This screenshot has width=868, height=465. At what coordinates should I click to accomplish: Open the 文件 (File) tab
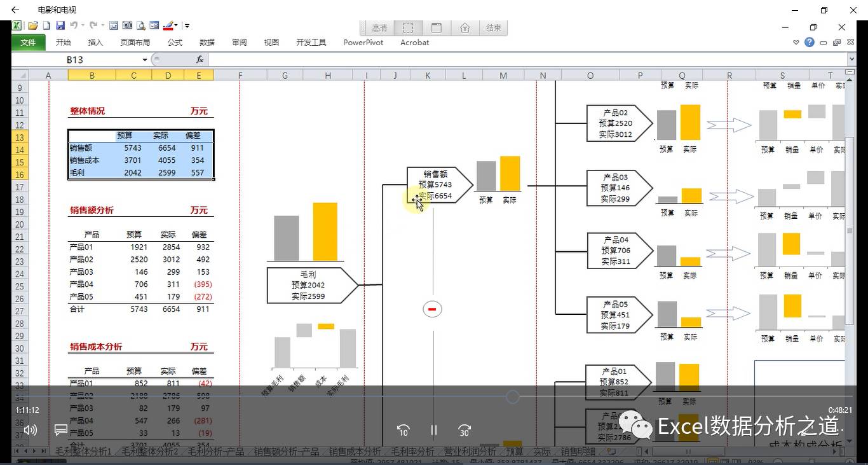(x=28, y=42)
